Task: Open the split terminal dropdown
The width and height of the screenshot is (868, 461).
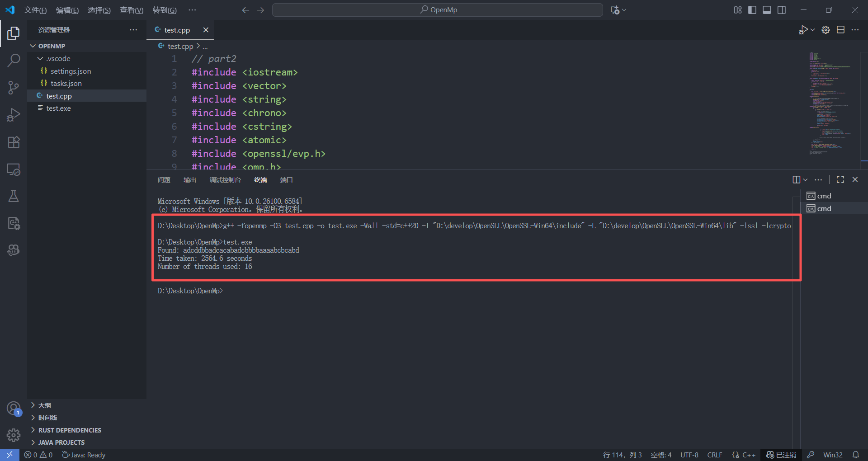Action: point(805,179)
